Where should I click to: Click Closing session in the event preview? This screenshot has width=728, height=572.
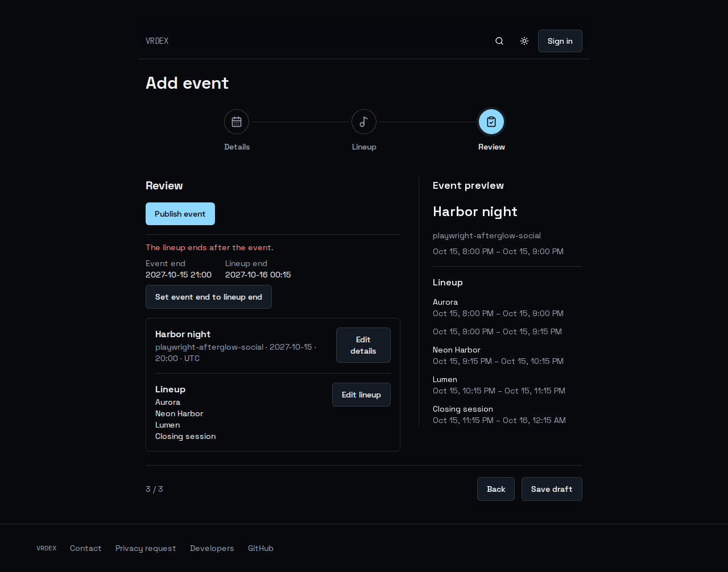(463, 409)
